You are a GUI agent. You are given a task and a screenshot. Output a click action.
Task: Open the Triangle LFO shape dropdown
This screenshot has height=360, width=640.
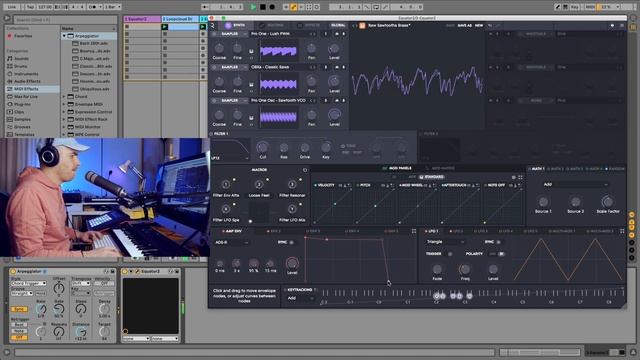[x=445, y=242]
